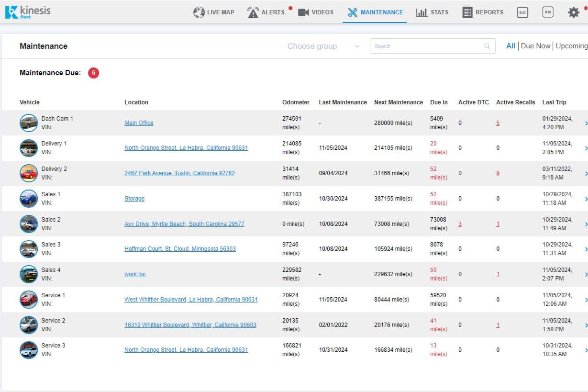Show Upcoming maintenance items
Image resolution: width=588 pixels, height=392 pixels.
(571, 46)
